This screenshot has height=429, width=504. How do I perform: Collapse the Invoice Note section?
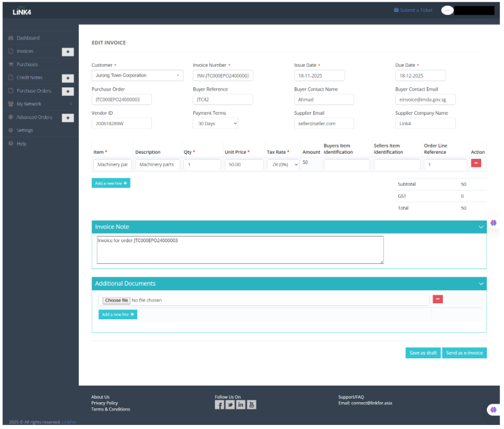(481, 227)
